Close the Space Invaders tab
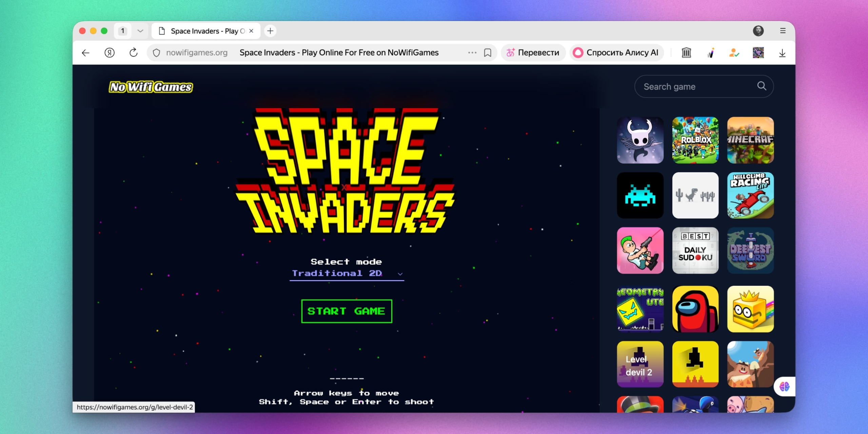 click(251, 31)
